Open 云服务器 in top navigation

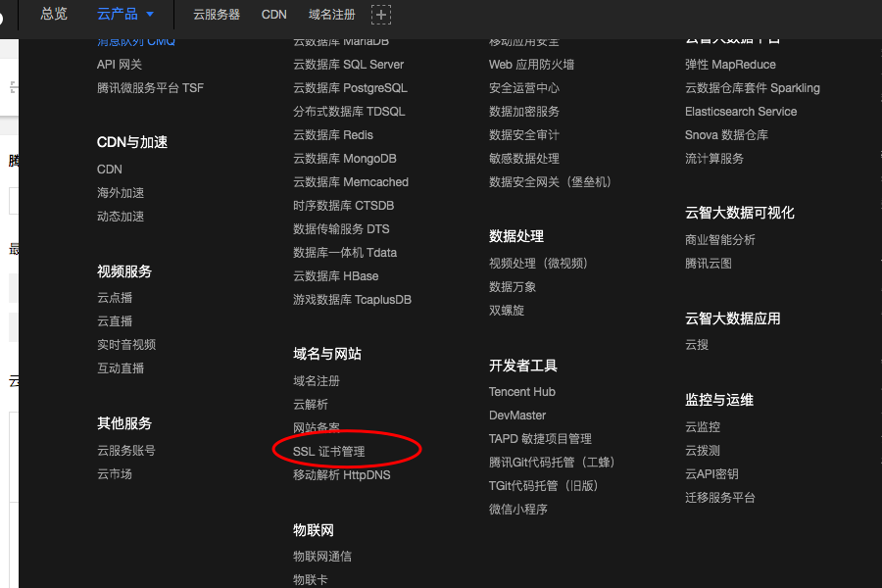(x=217, y=15)
